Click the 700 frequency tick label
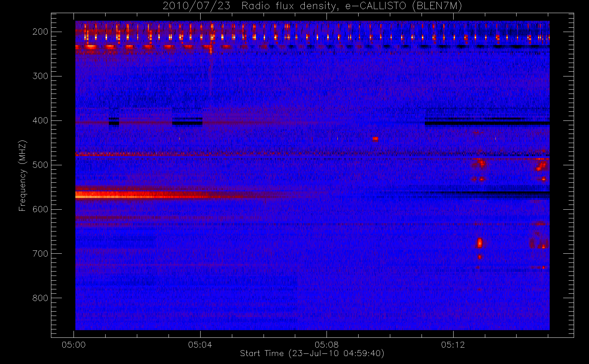The image size is (589, 364). 40,254
